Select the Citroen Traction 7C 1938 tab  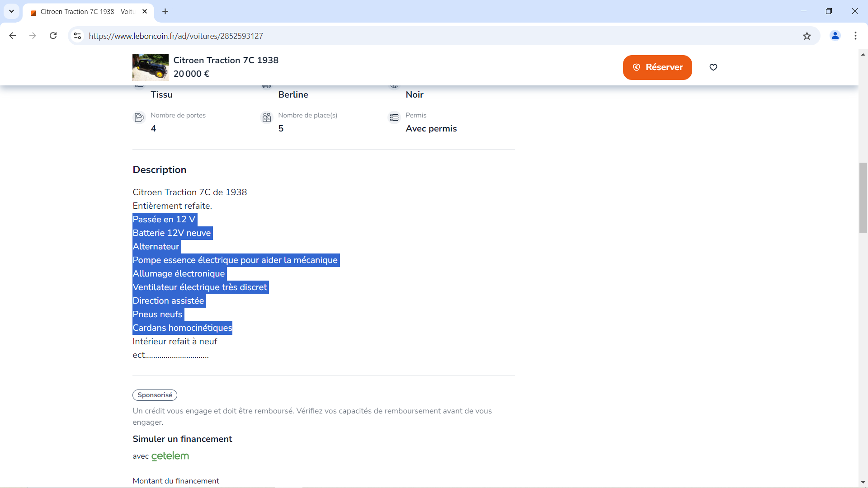point(86,12)
